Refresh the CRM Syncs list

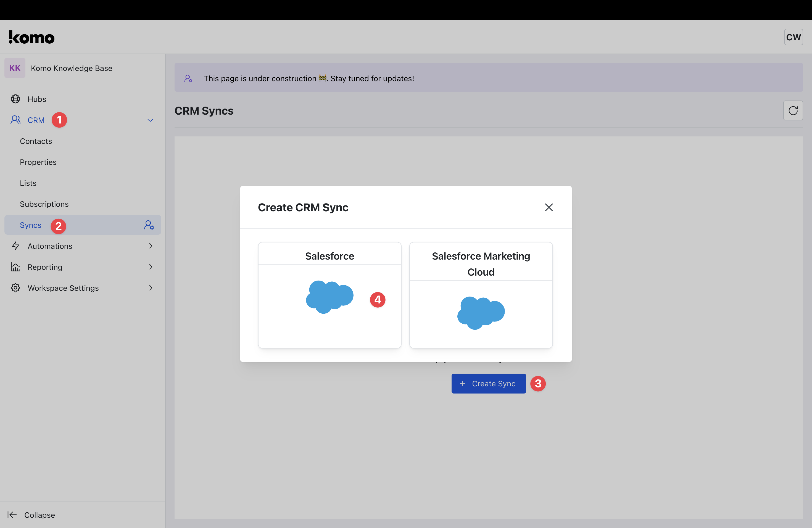[793, 110]
